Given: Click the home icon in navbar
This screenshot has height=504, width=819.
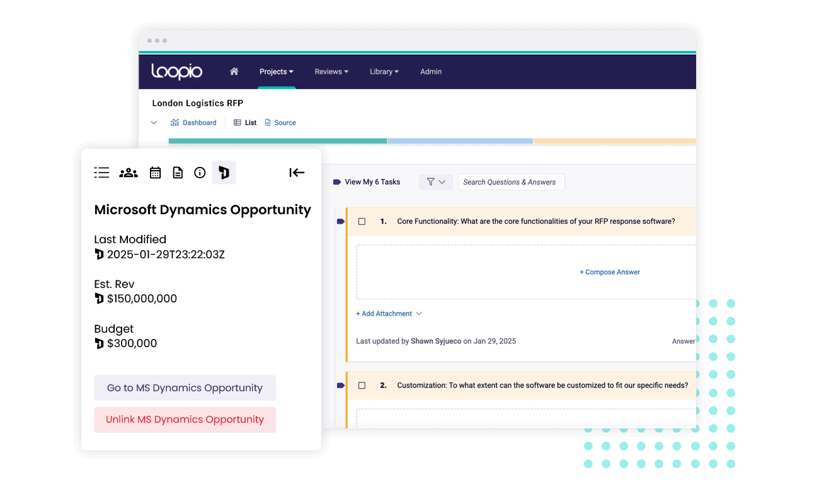Looking at the screenshot, I should click(234, 72).
